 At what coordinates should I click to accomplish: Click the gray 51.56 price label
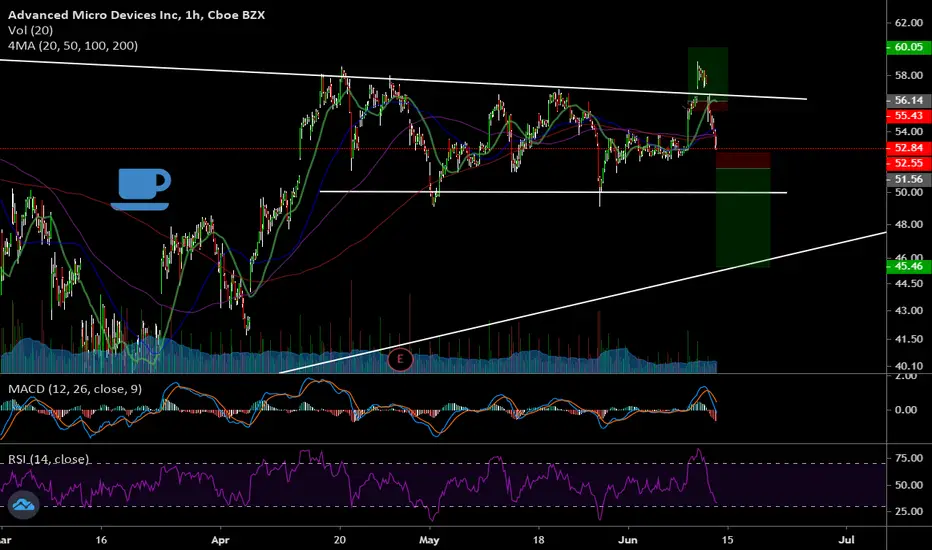click(909, 179)
